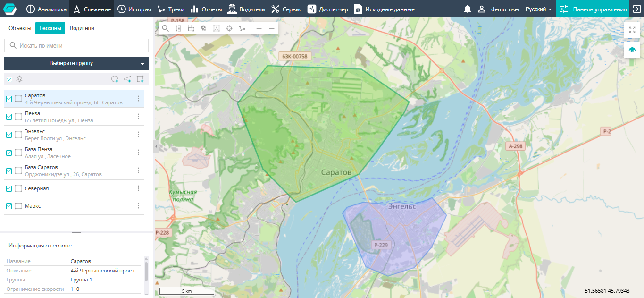Screen dimensions: 644x298
Task: Open notifications bell
Action: pos(468,9)
